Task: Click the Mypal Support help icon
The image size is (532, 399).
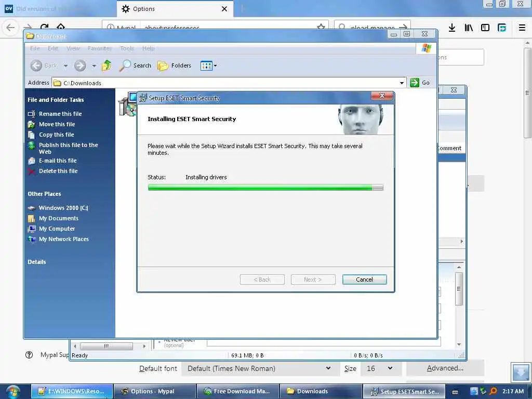Action: (x=29, y=355)
